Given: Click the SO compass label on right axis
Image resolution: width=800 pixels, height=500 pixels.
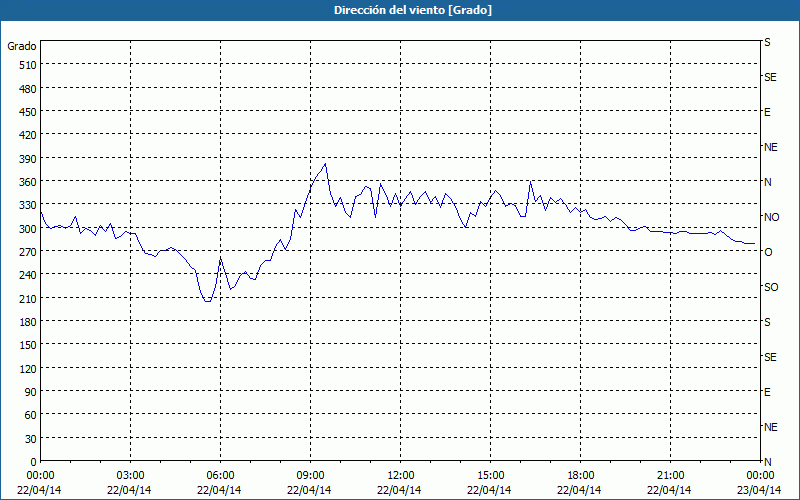Looking at the screenshot, I should tap(771, 287).
